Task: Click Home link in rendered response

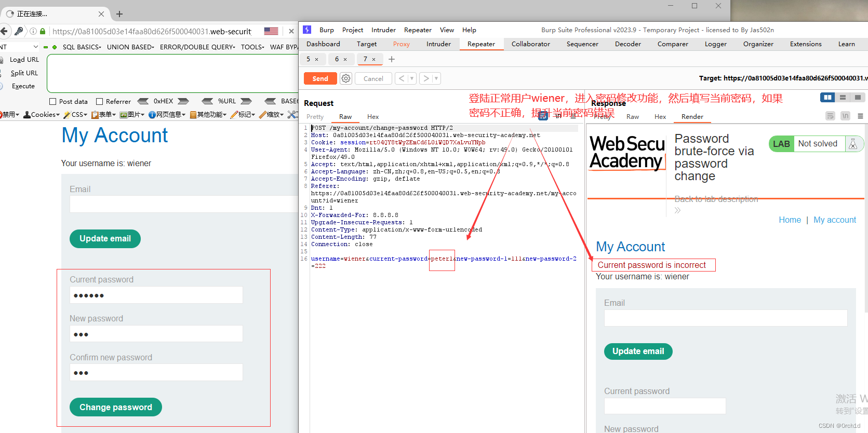Action: 790,220
